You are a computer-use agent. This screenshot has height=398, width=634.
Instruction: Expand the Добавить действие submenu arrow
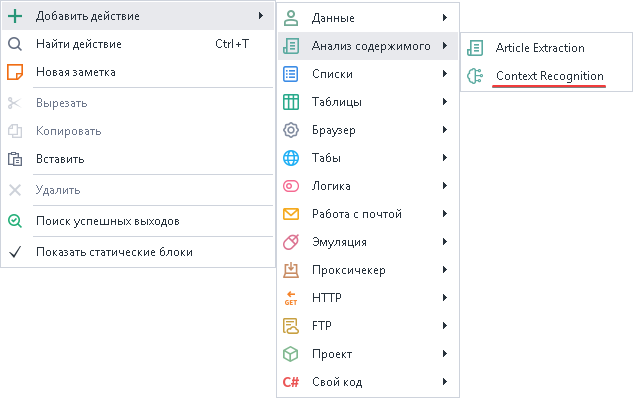(261, 16)
